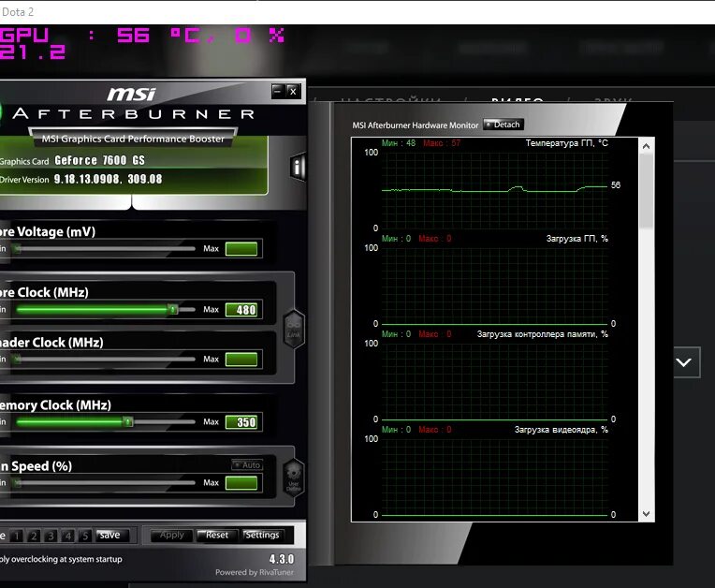Open the Afterburner information 'i' button

click(x=297, y=168)
